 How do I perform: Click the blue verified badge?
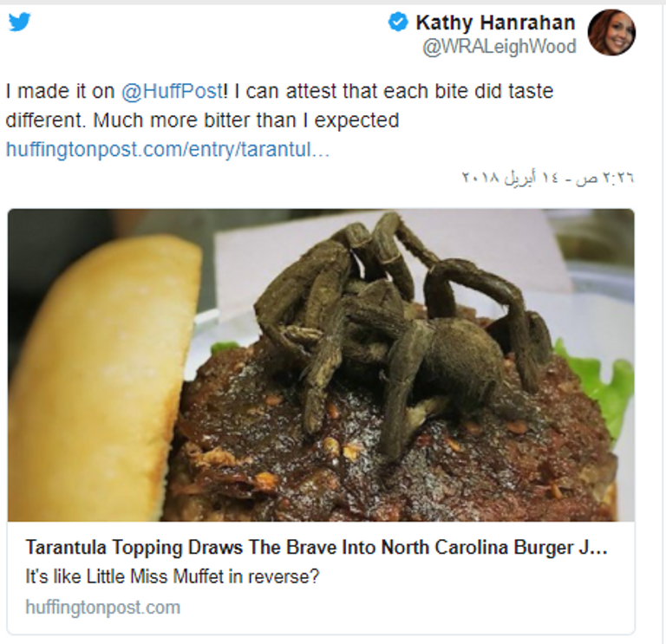click(x=398, y=23)
